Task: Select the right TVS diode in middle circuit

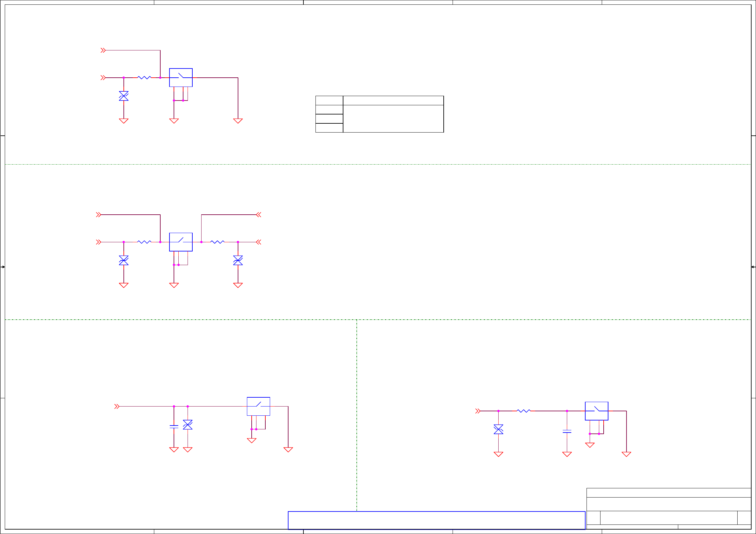Action: coord(238,260)
